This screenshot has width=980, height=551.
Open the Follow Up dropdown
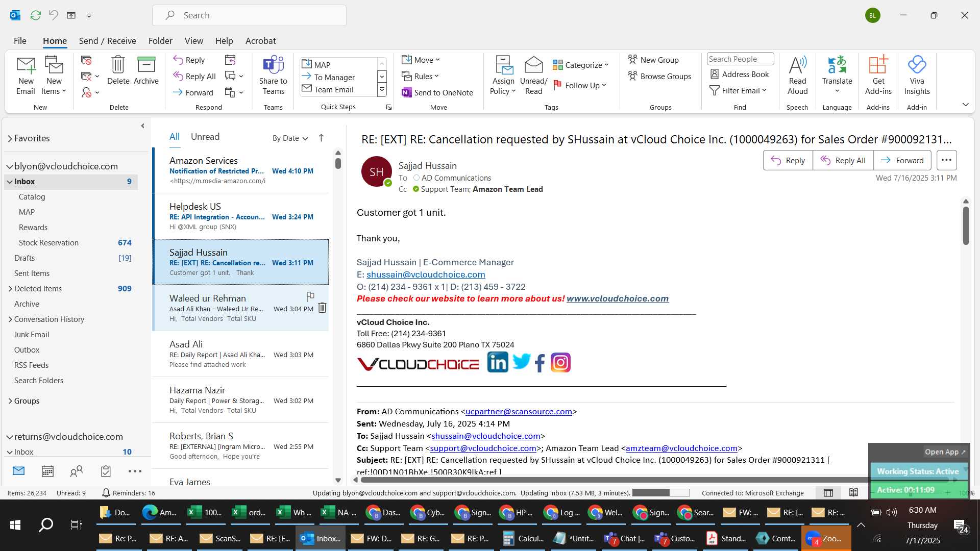pos(580,85)
